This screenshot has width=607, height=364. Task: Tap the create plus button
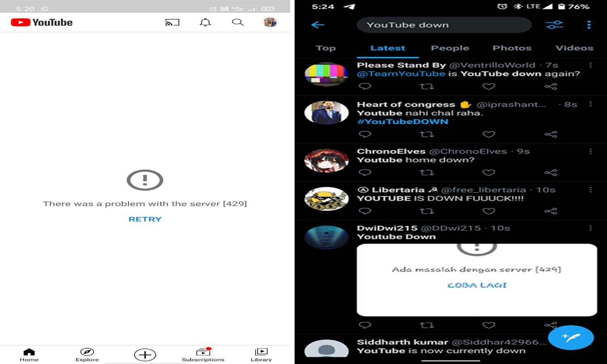tap(145, 355)
